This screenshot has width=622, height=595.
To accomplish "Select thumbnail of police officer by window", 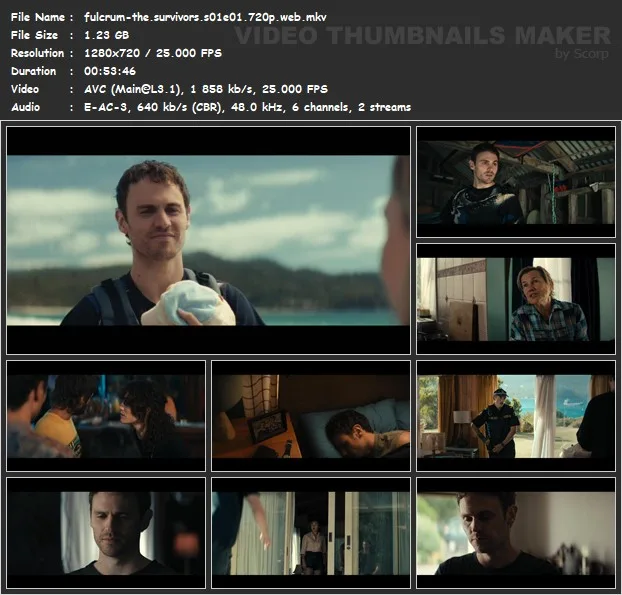I will tap(516, 416).
